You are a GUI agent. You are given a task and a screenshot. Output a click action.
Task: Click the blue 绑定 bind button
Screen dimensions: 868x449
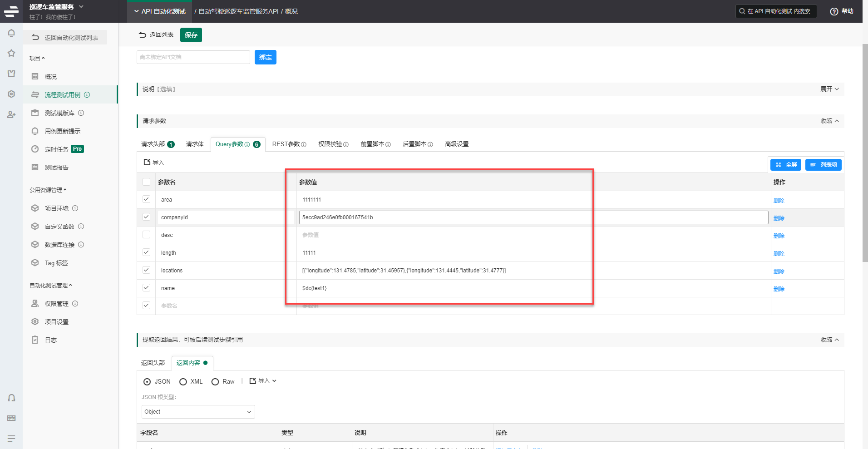click(266, 57)
